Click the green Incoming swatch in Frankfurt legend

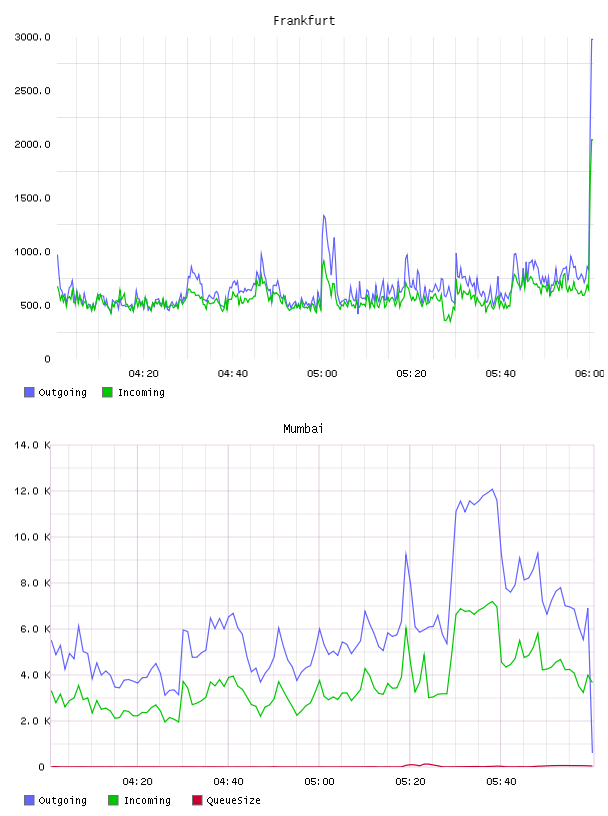[x=107, y=392]
